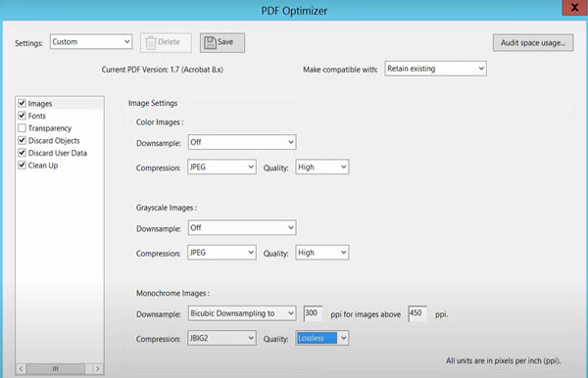Click the Delete trash can icon
This screenshot has height=378, width=588.
(150, 43)
